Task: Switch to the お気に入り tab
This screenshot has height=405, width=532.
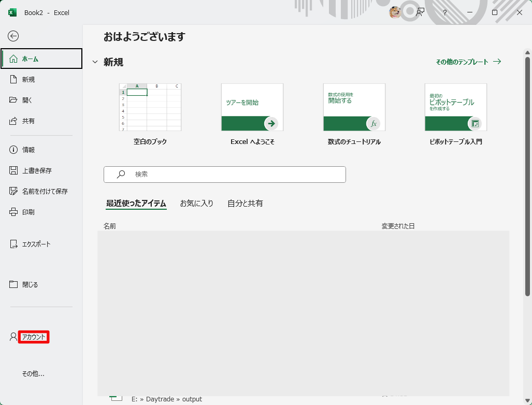Action: coord(196,204)
